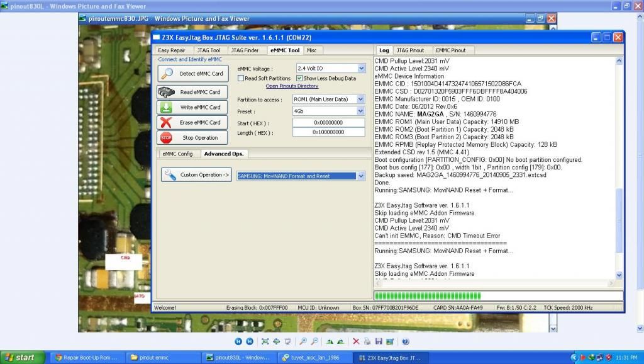
Task: Click the red X icon on Erase eMMC Card
Action: (x=166, y=123)
